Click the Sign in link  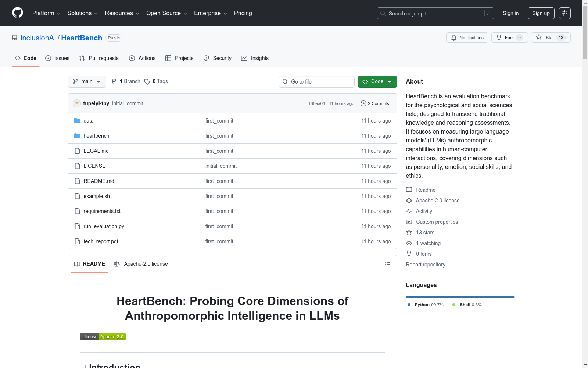point(511,13)
